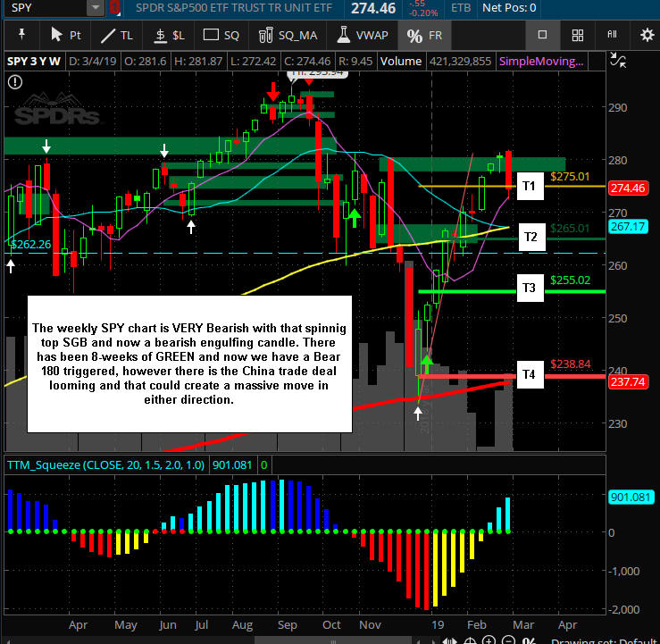660x644 pixels.
Task: Select the TL trendline drawing tool
Action: pos(117,36)
